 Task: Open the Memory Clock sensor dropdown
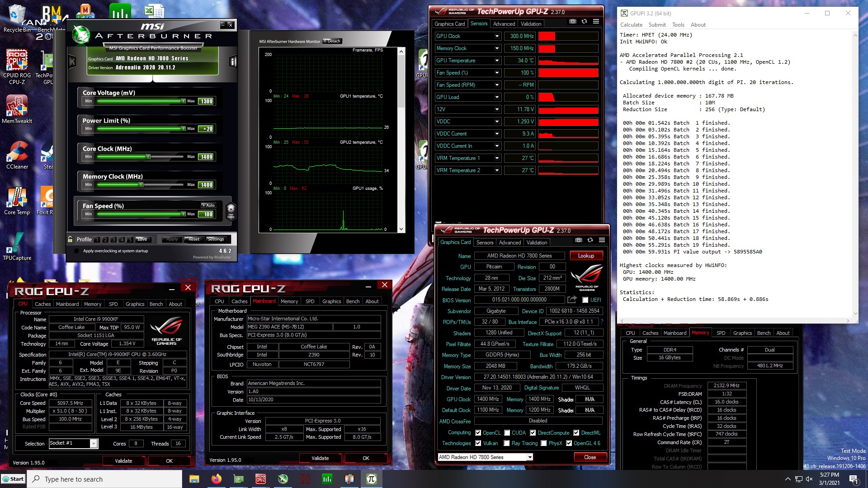tap(497, 48)
